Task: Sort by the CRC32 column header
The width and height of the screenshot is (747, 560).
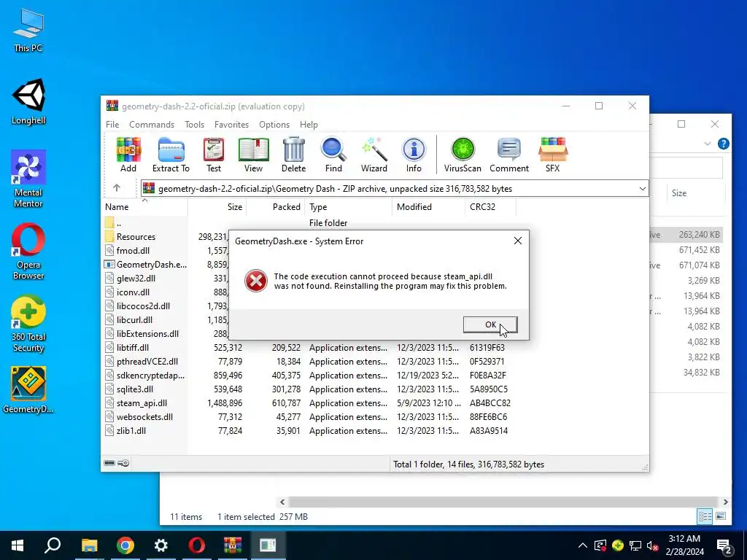Action: click(x=490, y=206)
